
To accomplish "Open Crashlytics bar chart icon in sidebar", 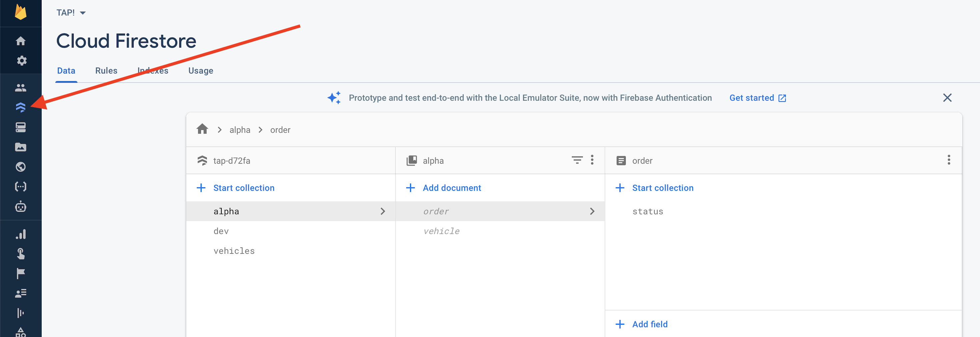I will [21, 234].
